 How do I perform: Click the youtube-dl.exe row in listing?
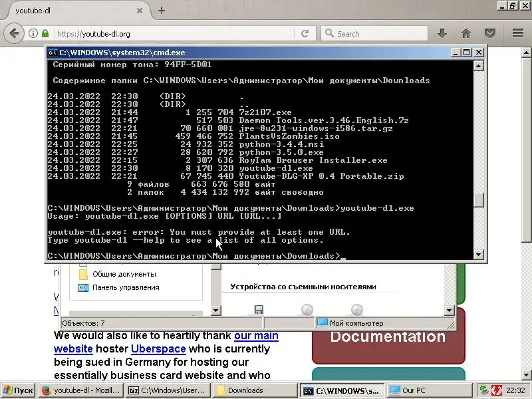pyautogui.click(x=180, y=168)
